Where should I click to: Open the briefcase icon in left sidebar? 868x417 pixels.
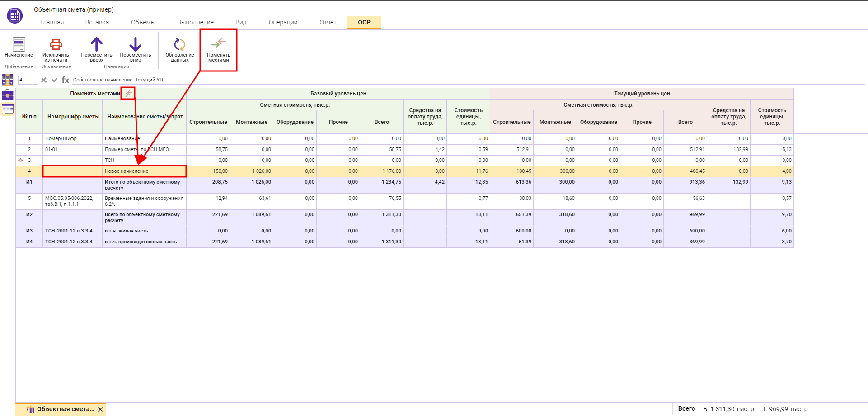(x=8, y=95)
